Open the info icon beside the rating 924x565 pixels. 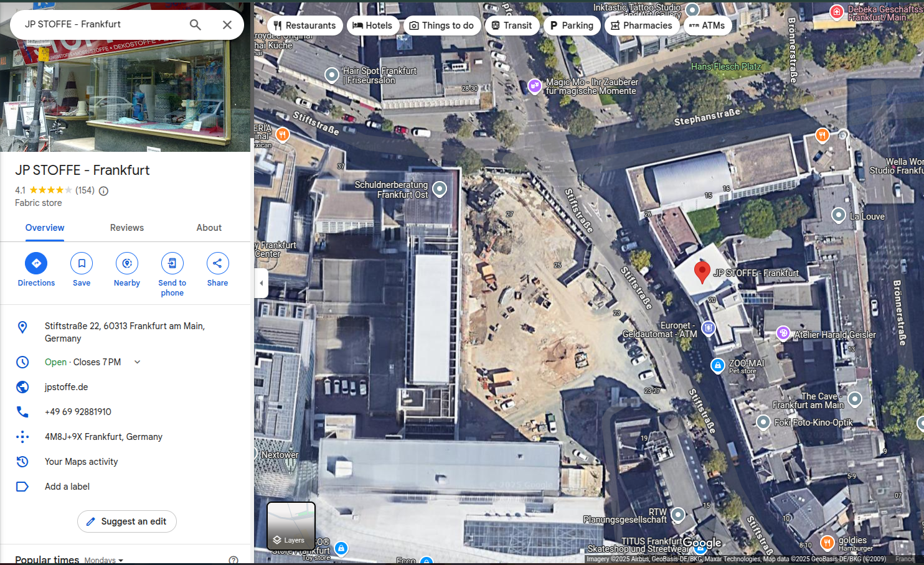103,190
